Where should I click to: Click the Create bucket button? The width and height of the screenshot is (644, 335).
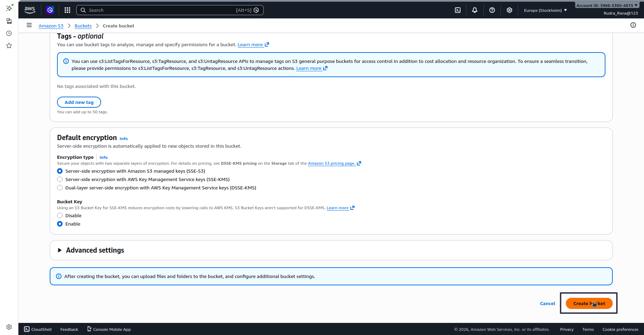[x=589, y=303]
